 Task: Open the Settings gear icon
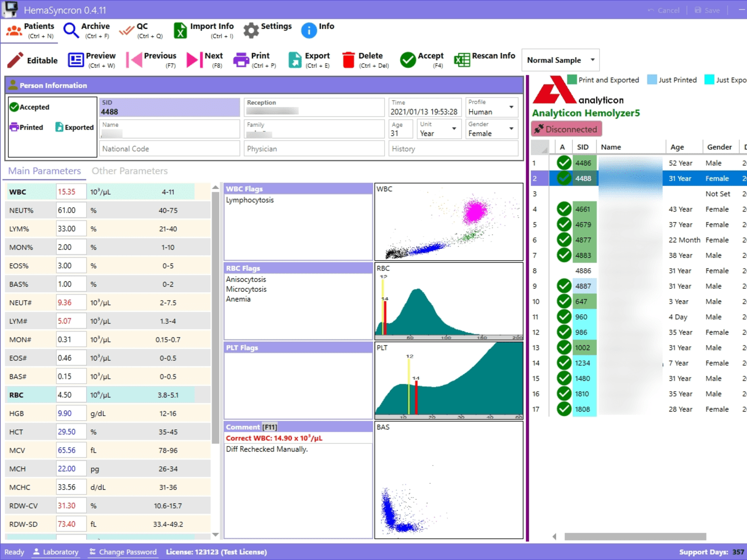click(x=251, y=30)
